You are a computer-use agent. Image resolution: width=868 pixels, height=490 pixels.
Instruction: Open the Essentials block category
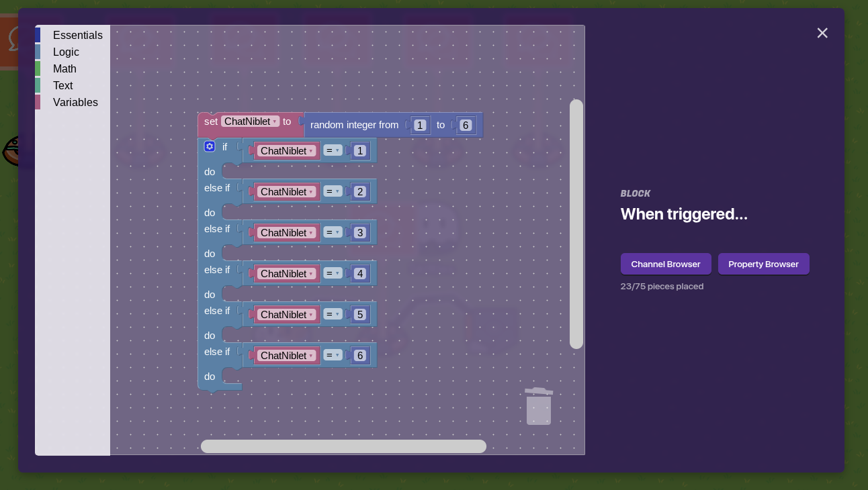click(77, 35)
